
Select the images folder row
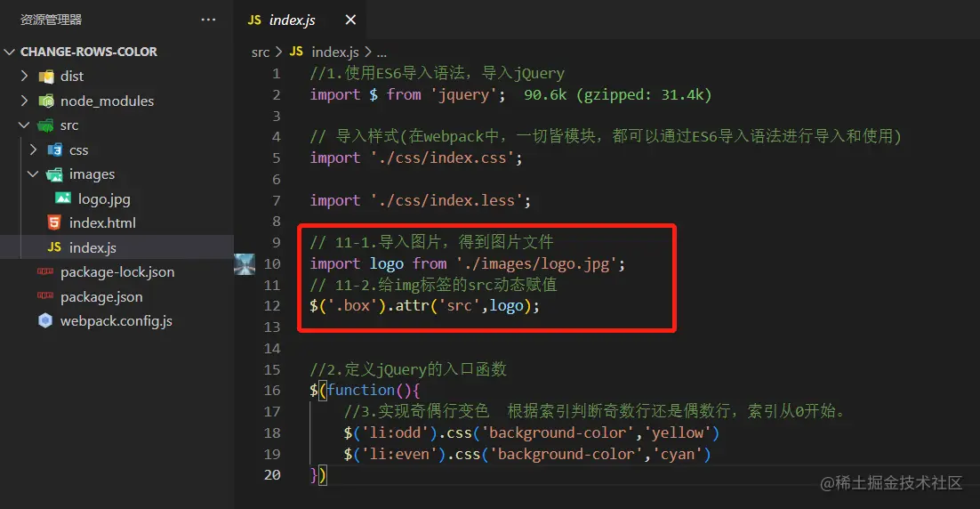coord(116,174)
